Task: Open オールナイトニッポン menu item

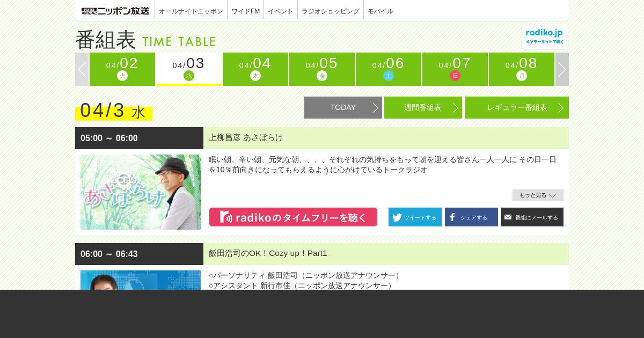Action: coord(191,11)
